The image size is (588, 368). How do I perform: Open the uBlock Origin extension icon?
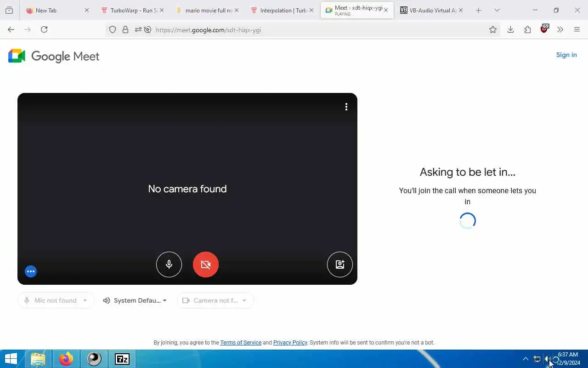(x=544, y=29)
